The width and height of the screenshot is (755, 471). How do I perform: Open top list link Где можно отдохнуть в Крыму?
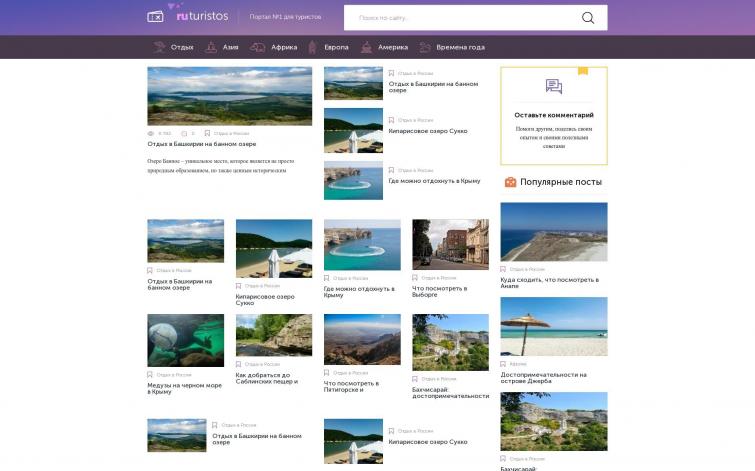[x=434, y=181]
